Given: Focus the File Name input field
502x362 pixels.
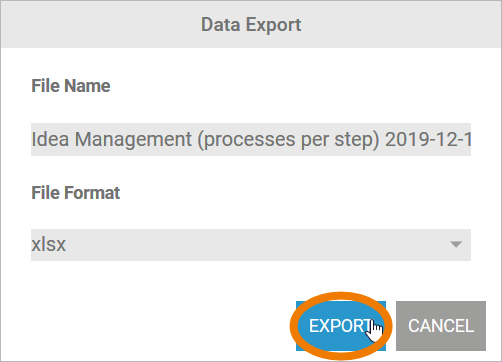Looking at the screenshot, I should (x=251, y=139).
